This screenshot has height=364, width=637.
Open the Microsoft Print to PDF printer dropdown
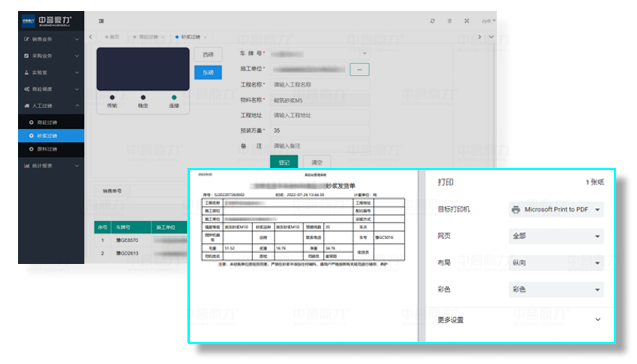point(556,210)
